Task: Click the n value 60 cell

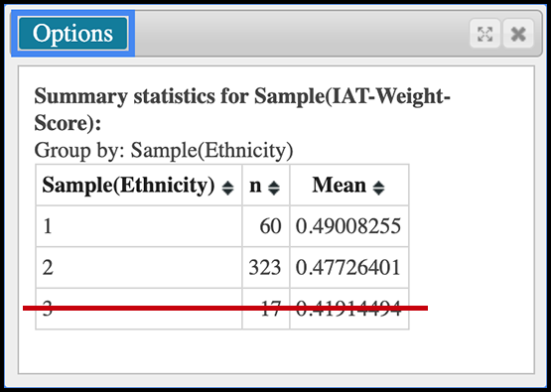Action: pos(266,226)
